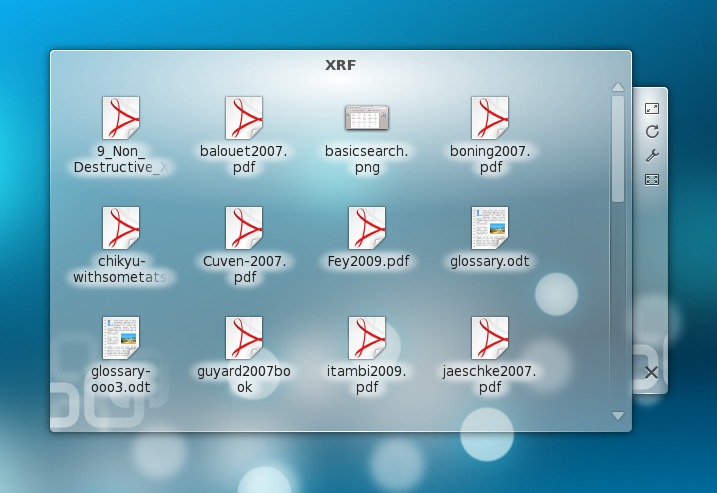This screenshot has width=717, height=493.
Task: Open Fey2009.pdf file icon
Action: coord(366,228)
